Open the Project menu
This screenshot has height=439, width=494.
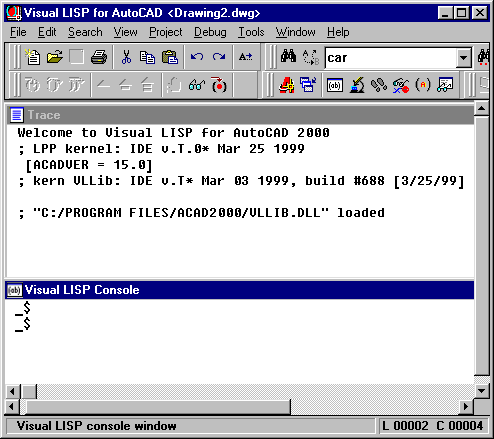coord(165,32)
